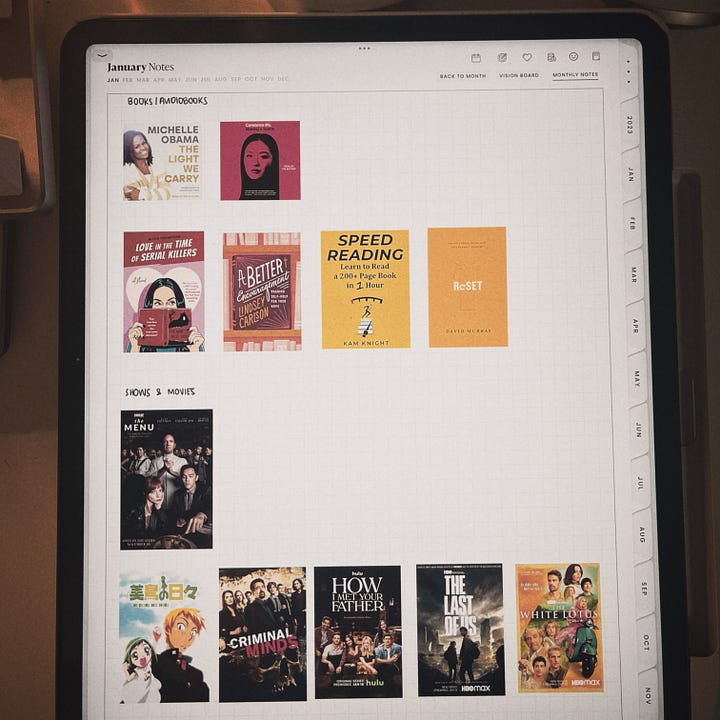Tap the handwritten Shows & Movies heading
720x720 pixels.
(160, 392)
